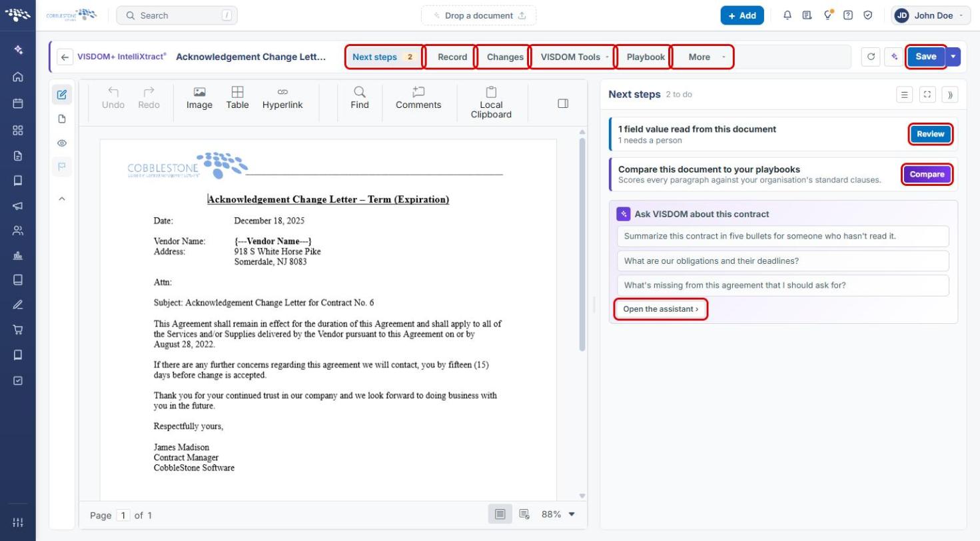Go back using the arrow beside VISDOM+ IntelliXtract

coord(65,57)
